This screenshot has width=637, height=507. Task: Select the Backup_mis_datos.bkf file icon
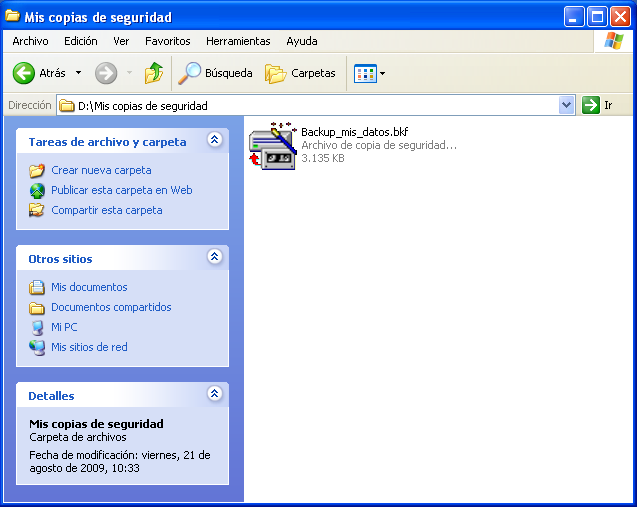[272, 146]
